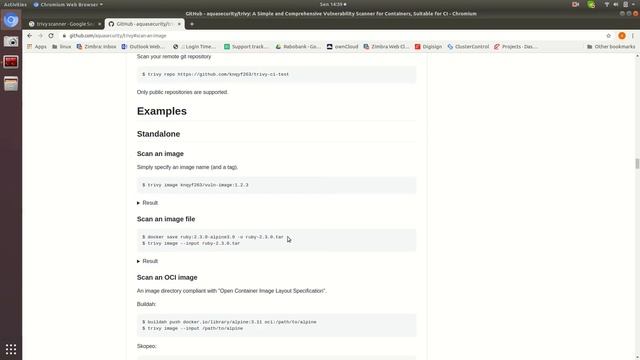Open the network icon in system tray
The height and width of the screenshot is (360, 640).
point(607,4)
